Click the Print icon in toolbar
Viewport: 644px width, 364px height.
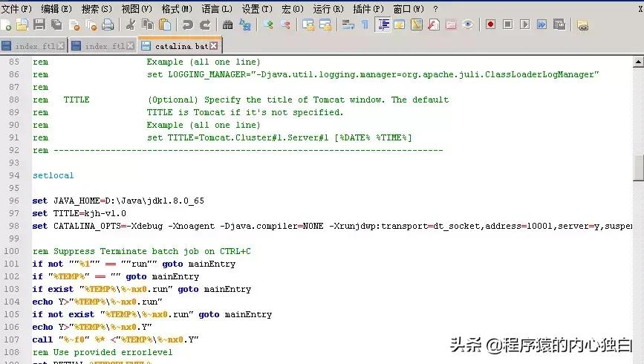click(x=108, y=25)
